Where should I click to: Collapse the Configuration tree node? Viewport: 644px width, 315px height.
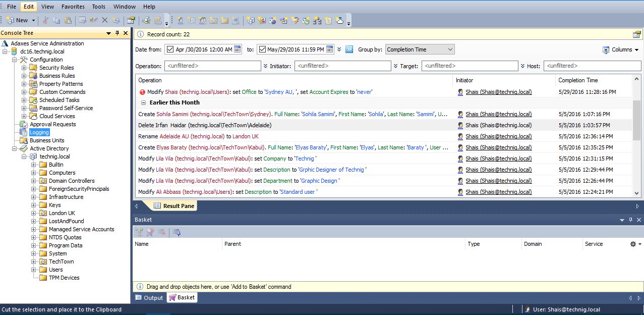(x=14, y=60)
